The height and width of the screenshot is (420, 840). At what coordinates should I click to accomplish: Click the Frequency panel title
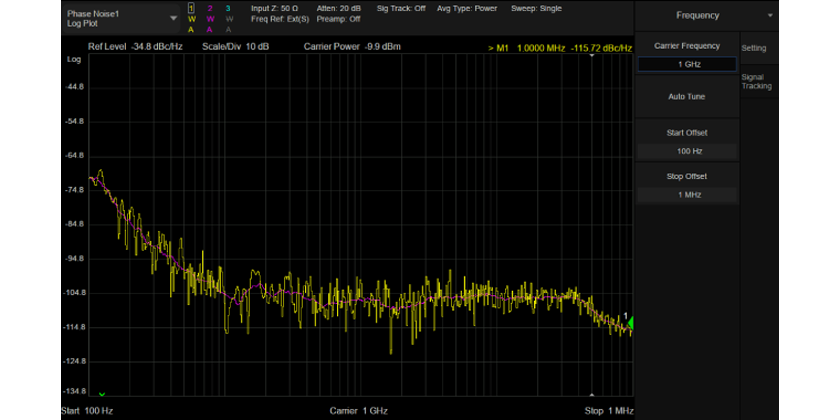pyautogui.click(x=696, y=16)
